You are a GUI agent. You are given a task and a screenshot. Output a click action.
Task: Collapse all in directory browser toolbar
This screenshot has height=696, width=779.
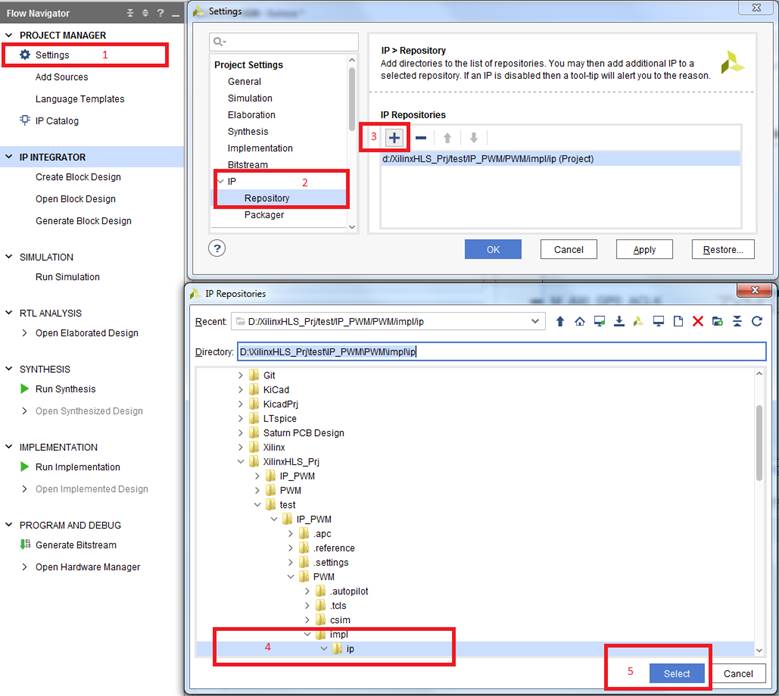point(737,321)
